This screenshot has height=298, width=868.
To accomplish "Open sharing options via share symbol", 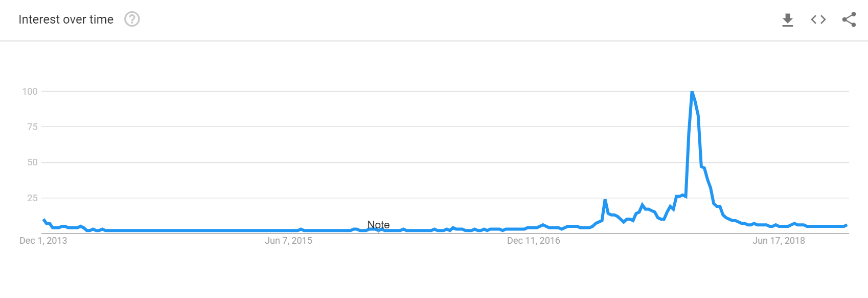I will (x=849, y=19).
